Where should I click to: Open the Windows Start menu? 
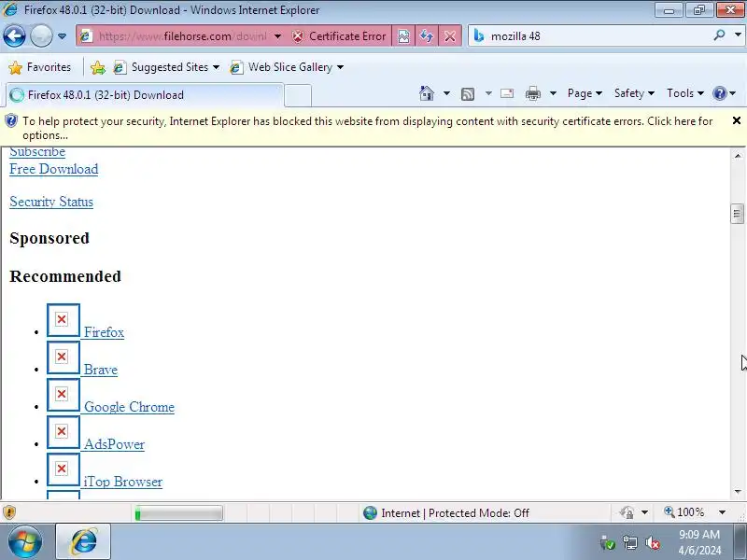tap(25, 542)
